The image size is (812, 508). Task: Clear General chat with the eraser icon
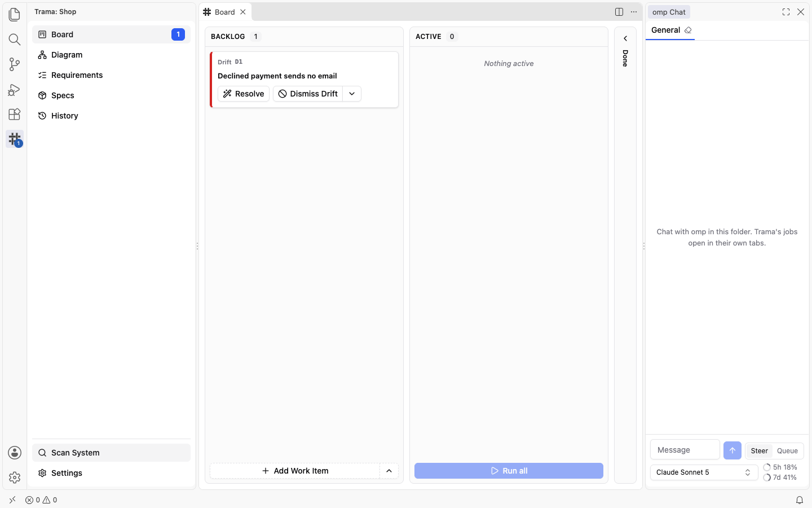[688, 30]
